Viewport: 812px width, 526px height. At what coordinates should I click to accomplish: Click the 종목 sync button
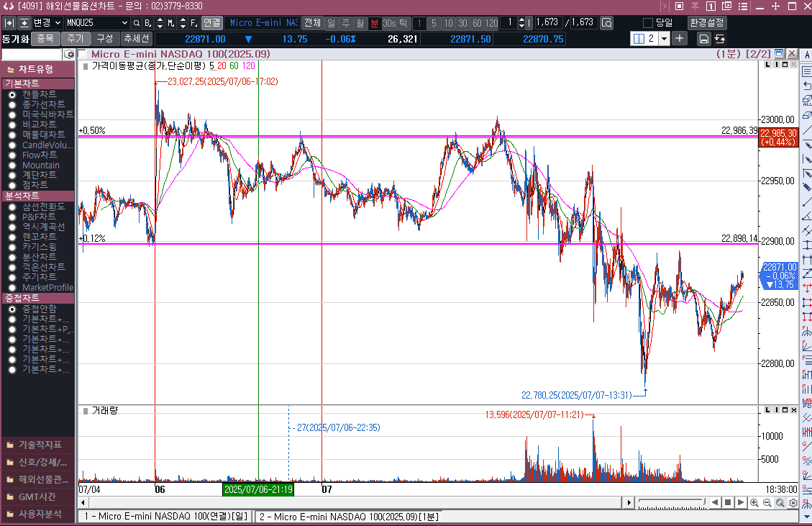click(45, 38)
